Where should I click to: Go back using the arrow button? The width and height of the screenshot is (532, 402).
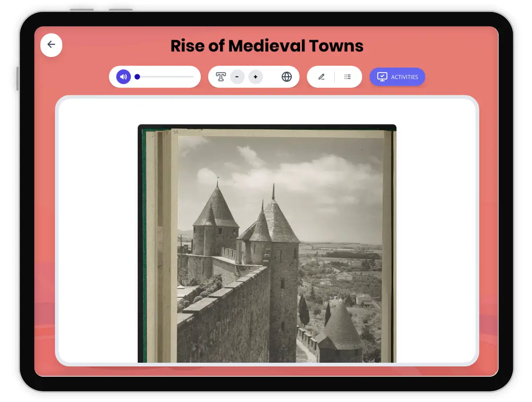click(51, 45)
